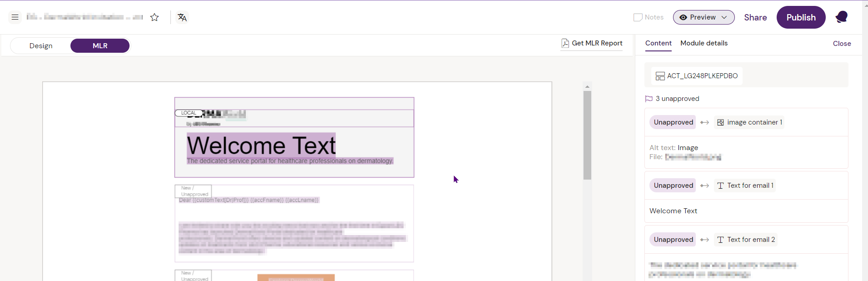The width and height of the screenshot is (868, 281).
Task: Open the Module details tab
Action: coord(703,43)
